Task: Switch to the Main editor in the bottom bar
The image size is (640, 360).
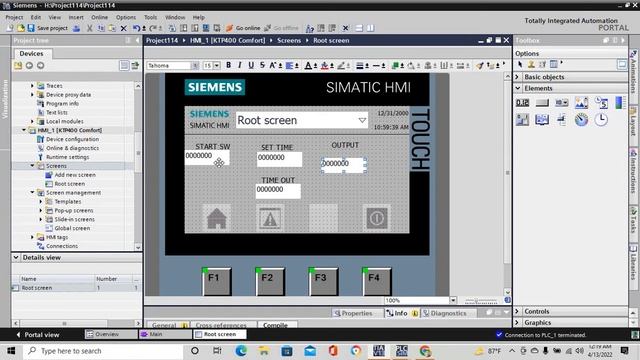Action: tap(165, 334)
